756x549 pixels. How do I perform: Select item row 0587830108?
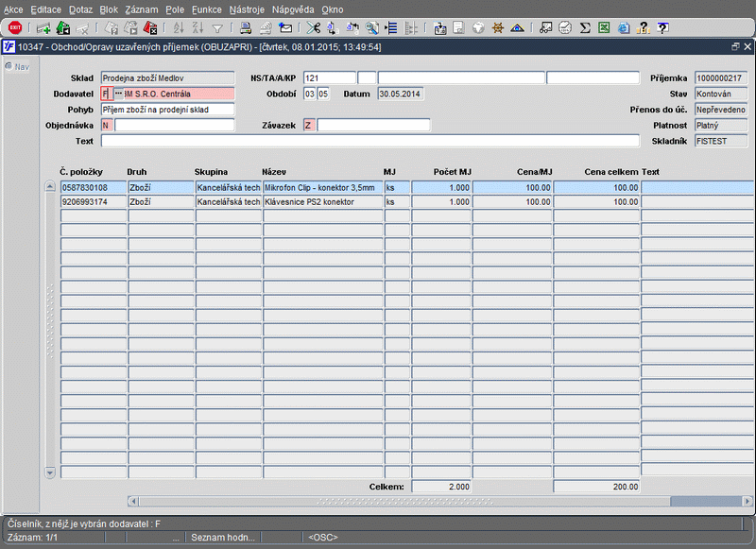click(x=407, y=187)
